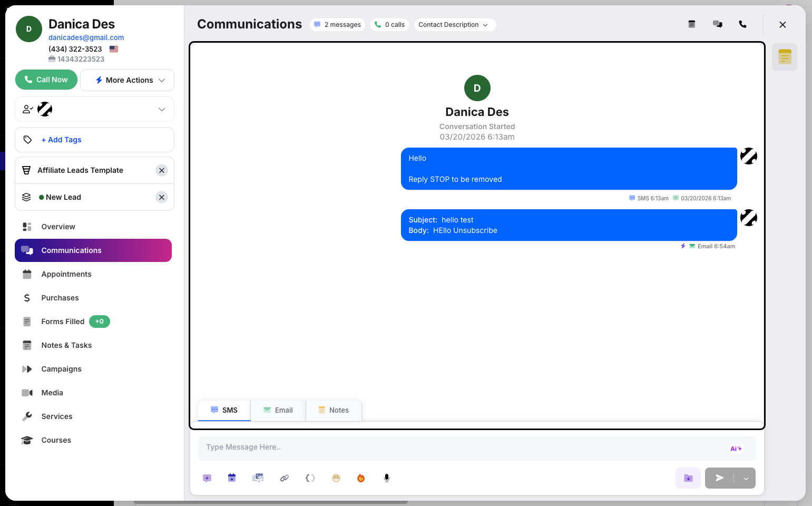812x506 pixels.
Task: Click the 2 messages filter pill
Action: (337, 25)
